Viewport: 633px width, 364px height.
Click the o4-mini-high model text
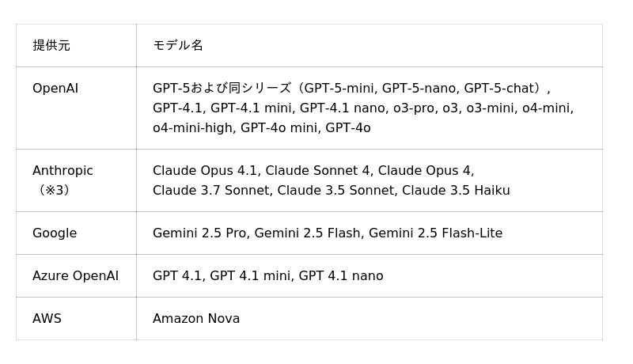point(193,128)
